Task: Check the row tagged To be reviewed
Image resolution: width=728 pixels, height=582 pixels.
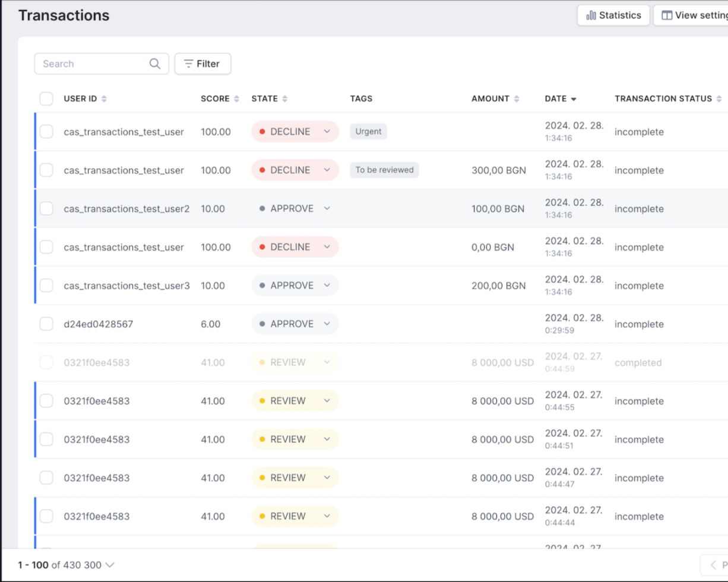Action: point(46,170)
